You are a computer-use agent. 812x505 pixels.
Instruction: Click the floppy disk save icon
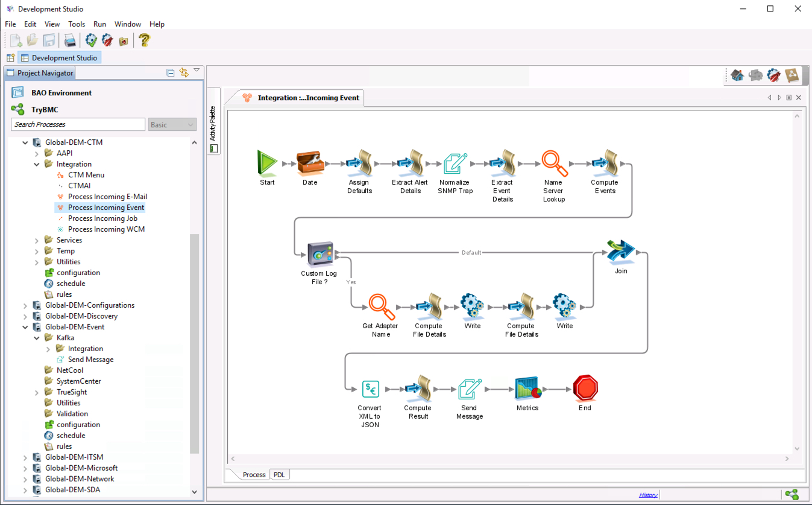coord(49,40)
